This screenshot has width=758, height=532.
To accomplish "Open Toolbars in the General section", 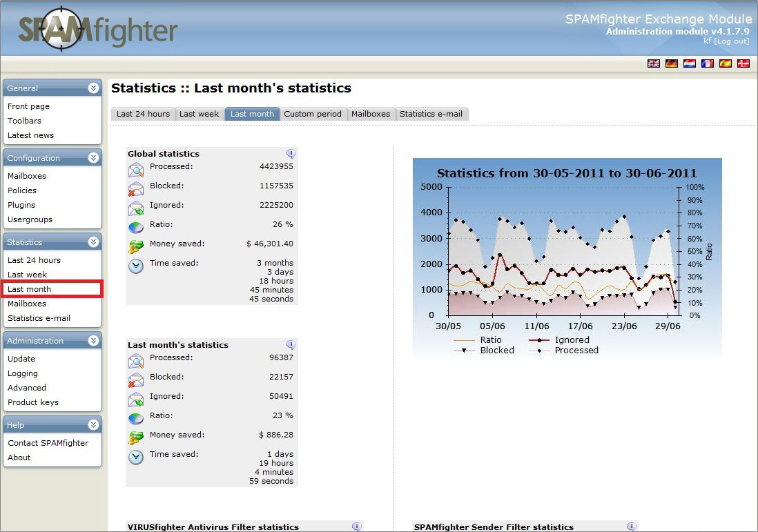I will tap(25, 121).
